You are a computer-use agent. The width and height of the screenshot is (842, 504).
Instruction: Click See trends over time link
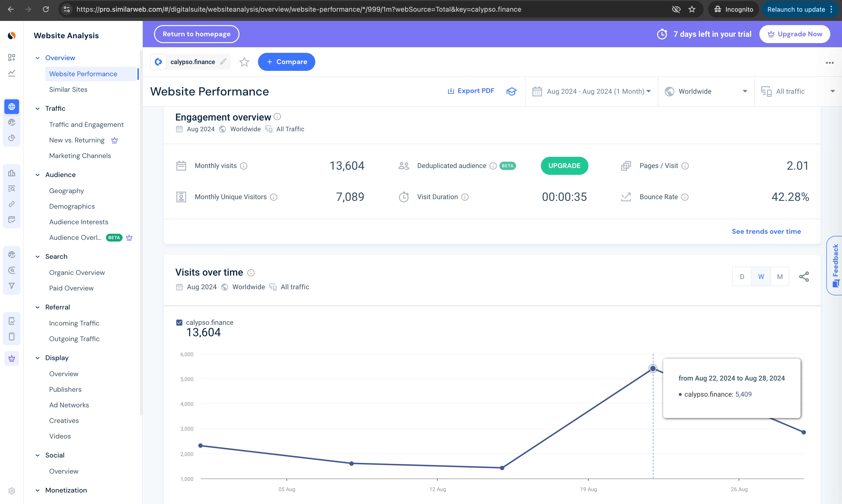point(766,231)
